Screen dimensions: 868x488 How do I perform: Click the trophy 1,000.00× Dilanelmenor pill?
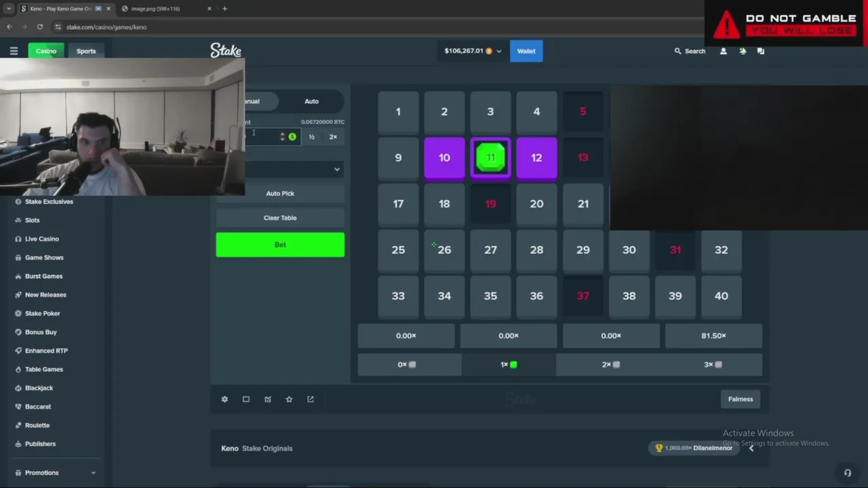tap(694, 448)
